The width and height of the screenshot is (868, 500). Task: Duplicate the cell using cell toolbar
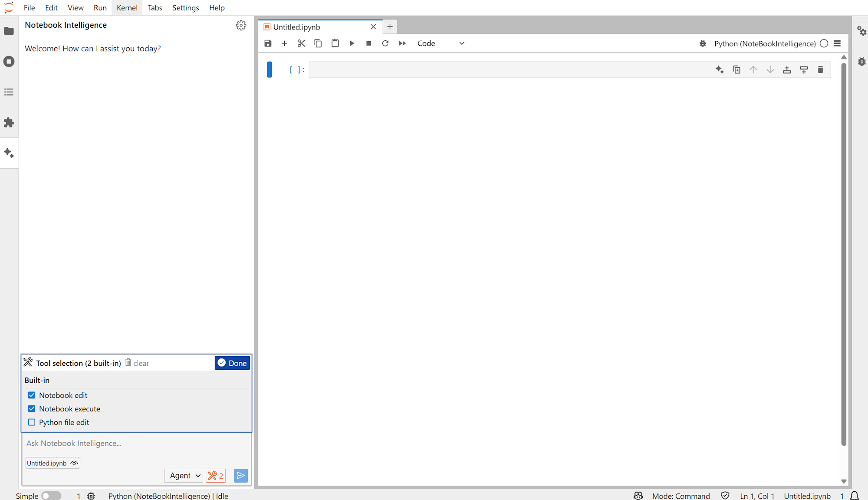(736, 70)
